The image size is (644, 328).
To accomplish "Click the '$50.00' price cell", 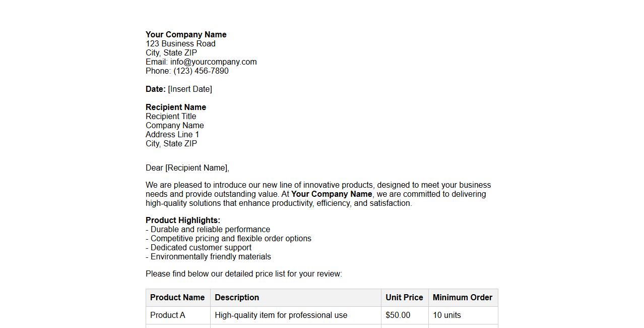I will click(398, 315).
